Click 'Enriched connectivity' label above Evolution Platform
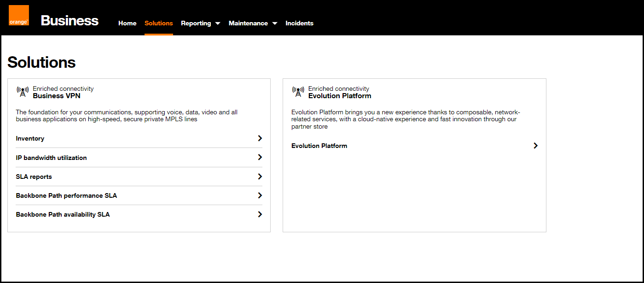 (339, 88)
